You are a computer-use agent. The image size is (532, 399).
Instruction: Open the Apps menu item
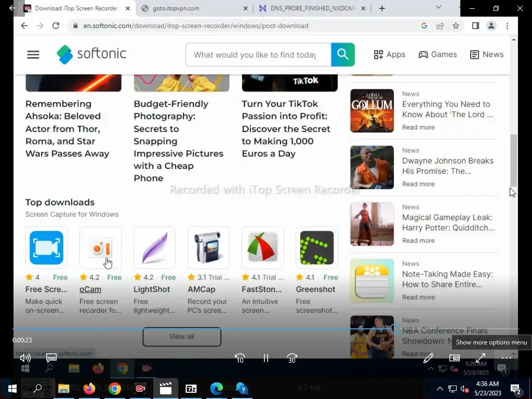point(390,54)
